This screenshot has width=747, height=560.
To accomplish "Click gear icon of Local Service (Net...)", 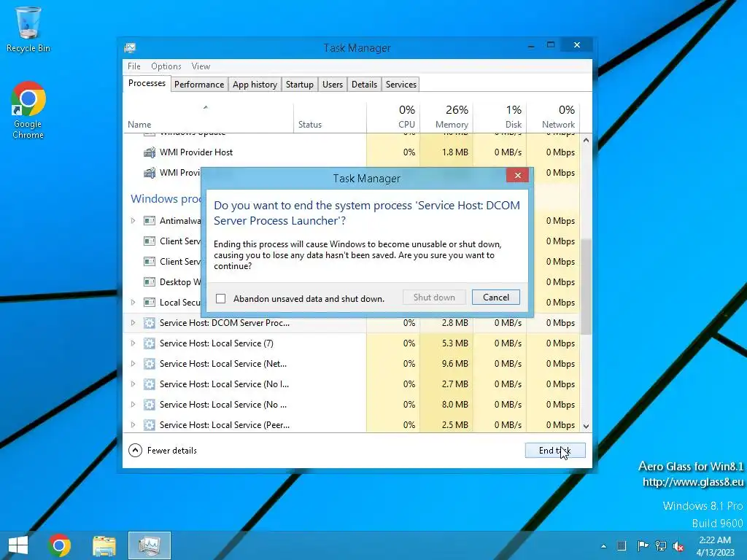I will pyautogui.click(x=150, y=364).
